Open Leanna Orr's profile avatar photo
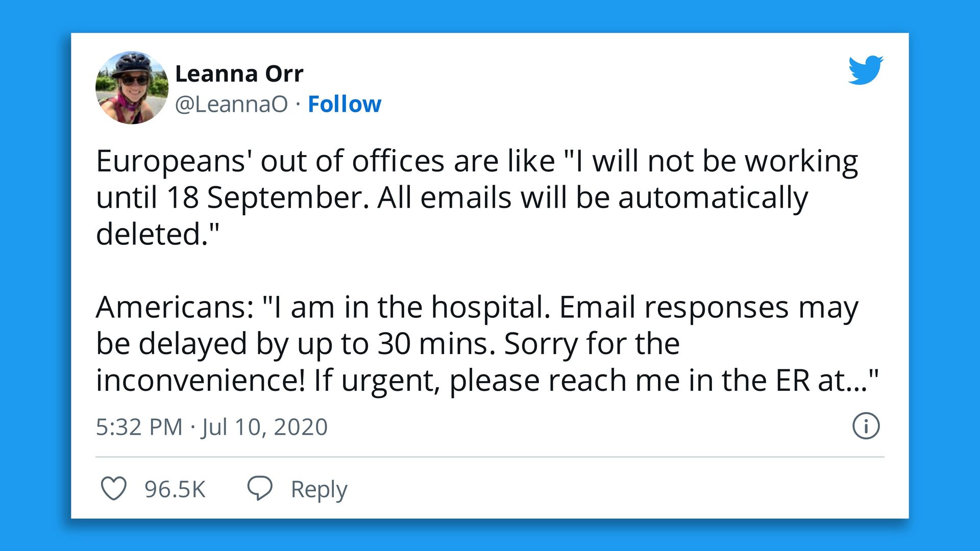Image resolution: width=980 pixels, height=551 pixels. tap(132, 88)
